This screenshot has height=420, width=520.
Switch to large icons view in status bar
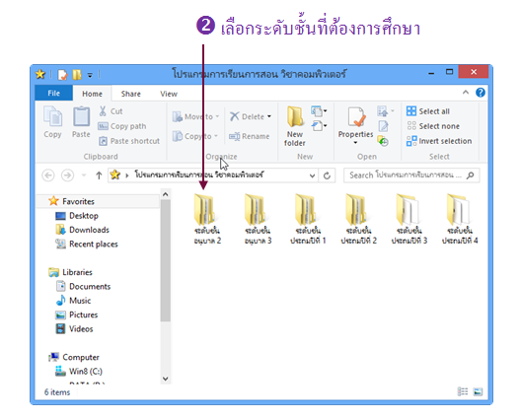pyautogui.click(x=478, y=391)
